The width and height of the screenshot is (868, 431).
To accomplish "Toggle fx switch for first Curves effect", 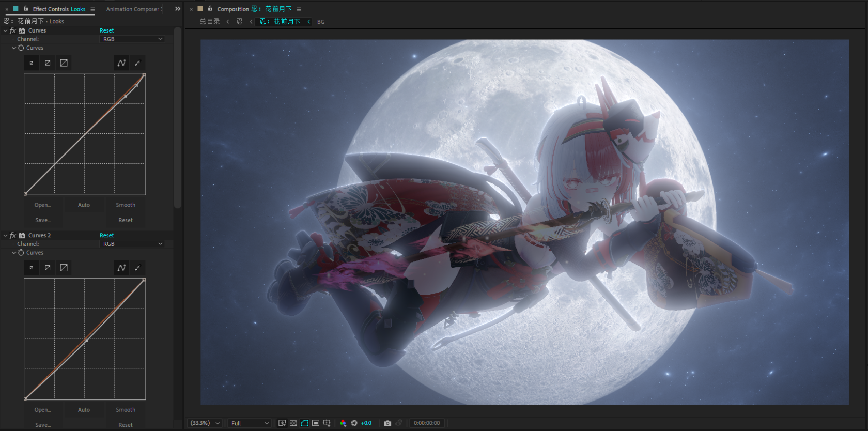I will tap(13, 30).
